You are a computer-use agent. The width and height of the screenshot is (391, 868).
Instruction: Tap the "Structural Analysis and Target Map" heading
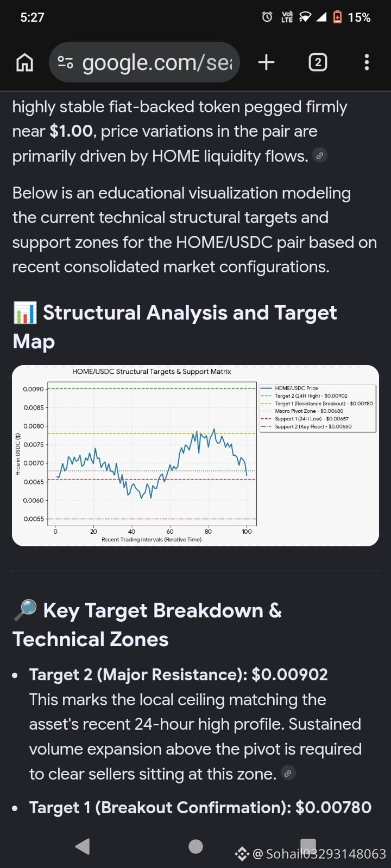coord(175,327)
